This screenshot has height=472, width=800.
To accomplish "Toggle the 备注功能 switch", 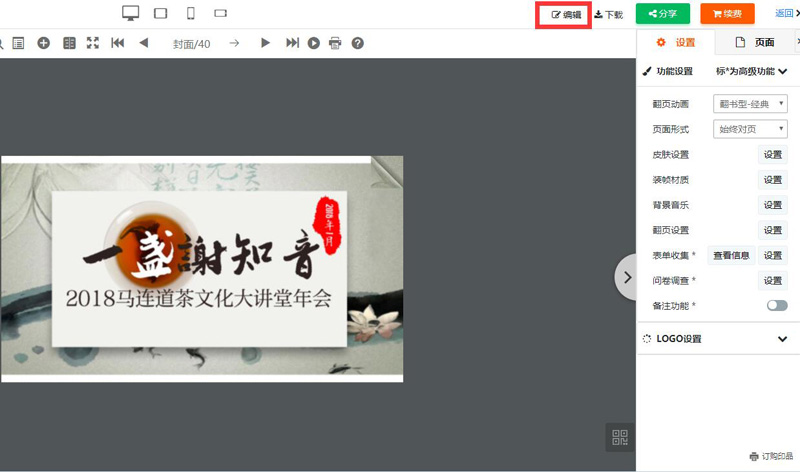I will coord(777,305).
